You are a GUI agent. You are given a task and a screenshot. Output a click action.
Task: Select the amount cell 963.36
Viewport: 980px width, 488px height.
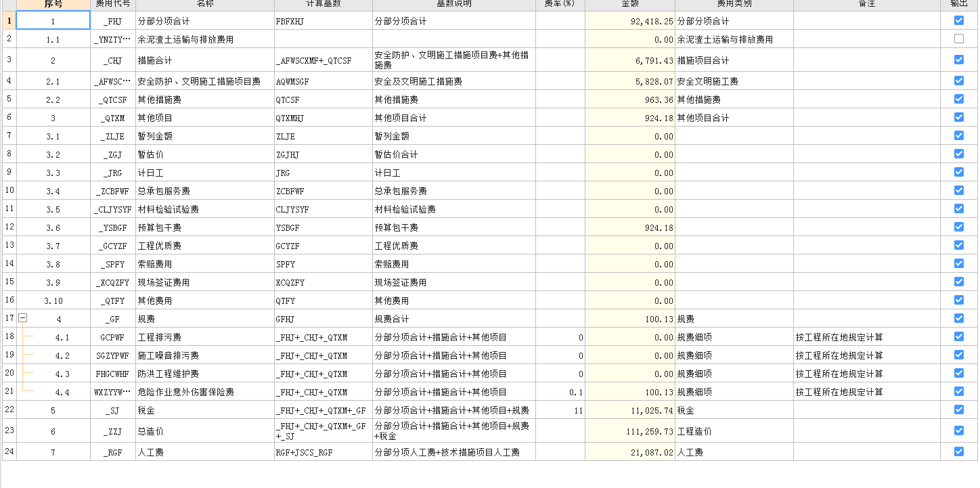(x=630, y=99)
